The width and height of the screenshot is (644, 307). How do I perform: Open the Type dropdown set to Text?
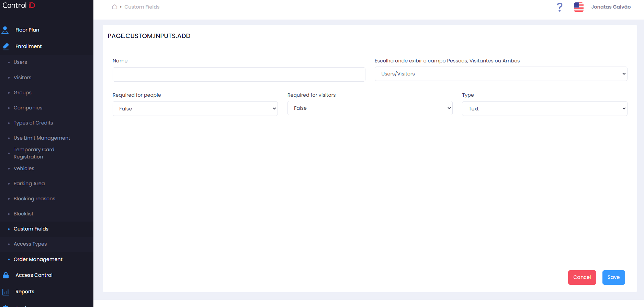click(544, 108)
